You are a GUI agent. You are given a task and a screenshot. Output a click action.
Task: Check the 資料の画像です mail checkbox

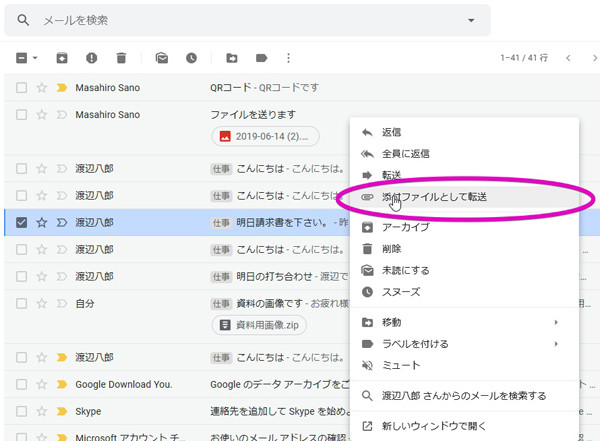(x=22, y=304)
